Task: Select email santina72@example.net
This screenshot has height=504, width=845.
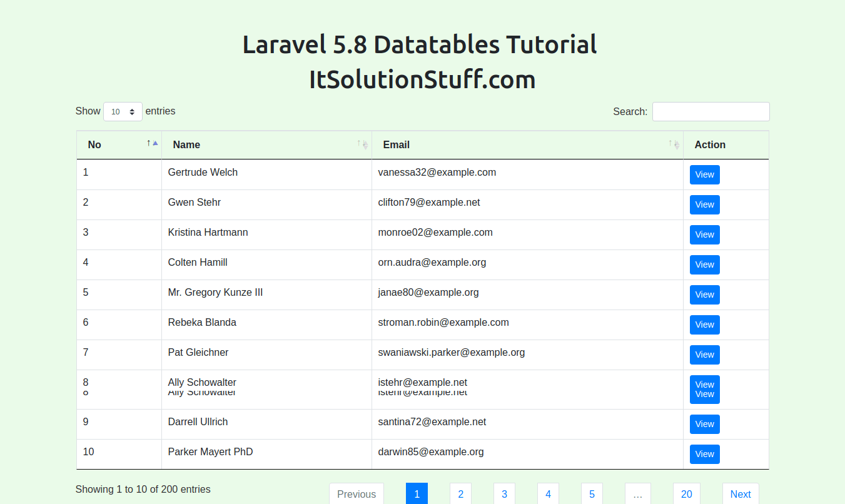Action: coord(432,421)
